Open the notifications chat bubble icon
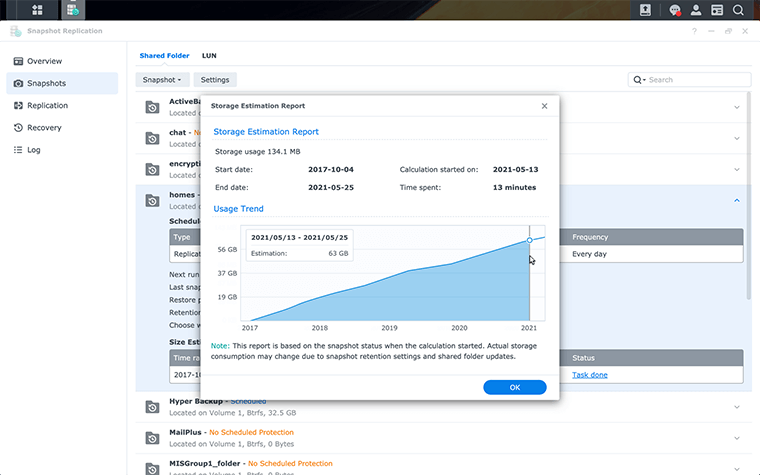The width and height of the screenshot is (760, 475). [x=675, y=10]
